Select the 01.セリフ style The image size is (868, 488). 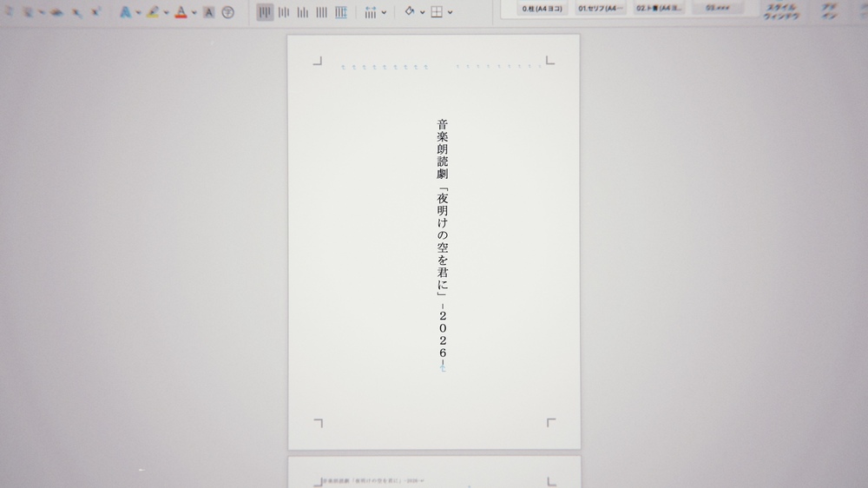point(601,8)
